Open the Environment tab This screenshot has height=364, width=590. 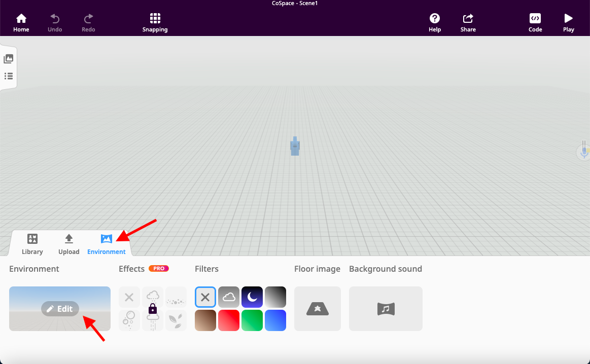point(106,244)
